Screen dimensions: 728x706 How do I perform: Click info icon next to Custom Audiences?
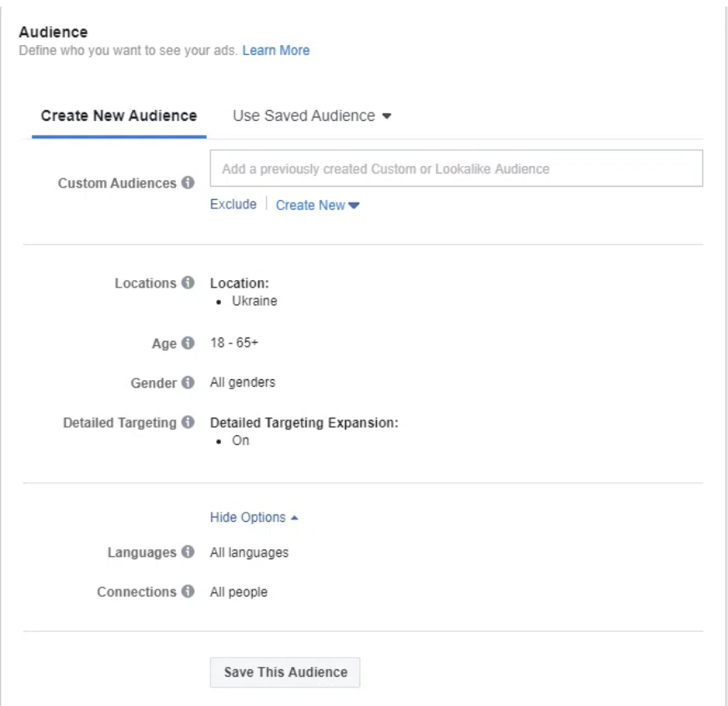[188, 183]
